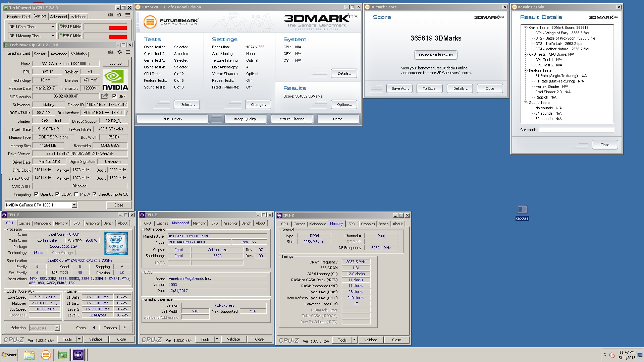Viewport: 644px width, 362px height.
Task: Select GT4 - Mother Nature result row
Action: [x=562, y=49]
